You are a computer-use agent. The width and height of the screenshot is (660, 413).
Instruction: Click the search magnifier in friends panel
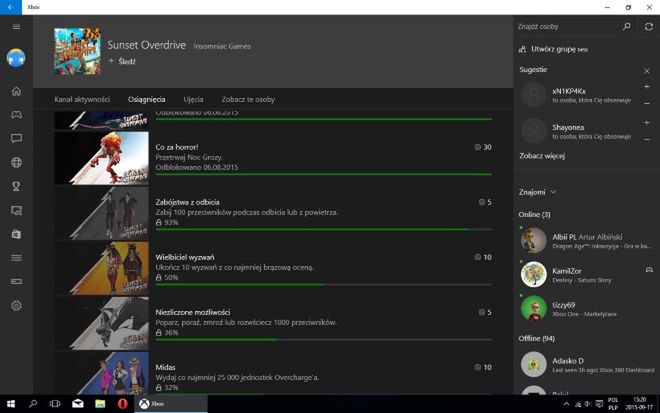pyautogui.click(x=627, y=27)
